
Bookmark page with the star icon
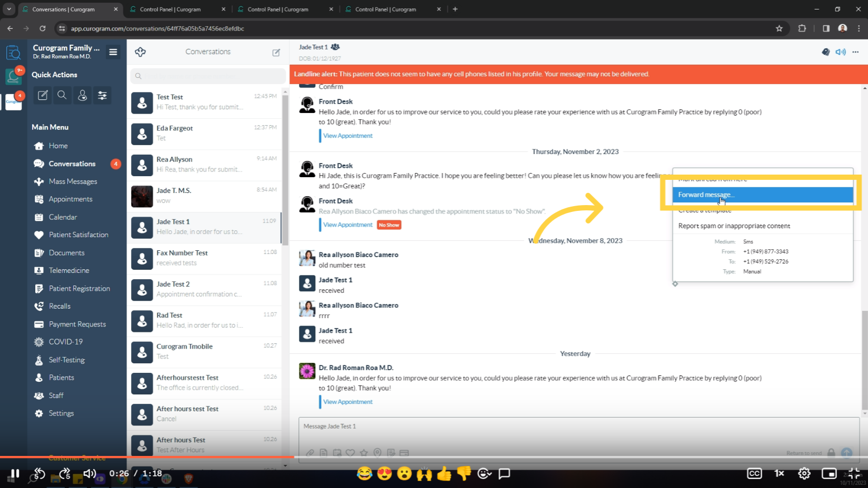click(x=779, y=28)
